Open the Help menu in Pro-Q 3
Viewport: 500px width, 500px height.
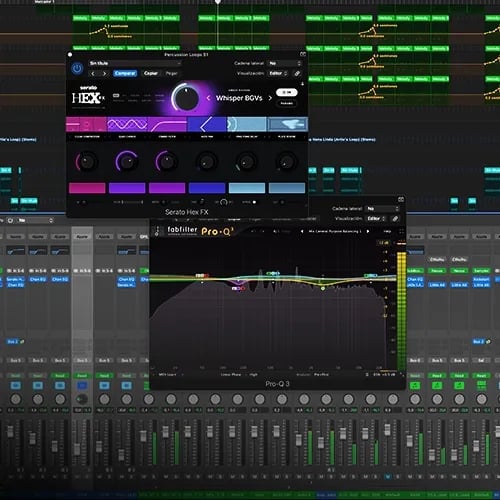[387, 231]
